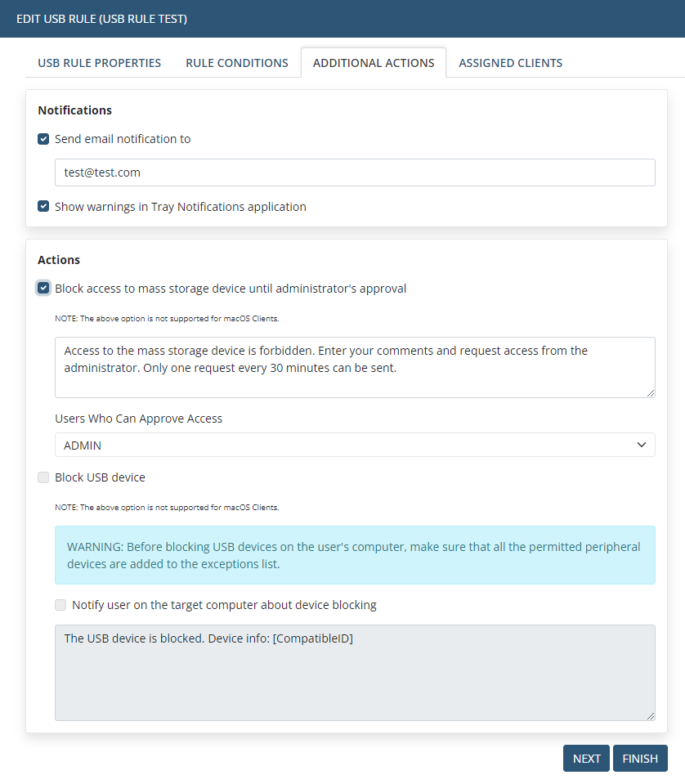Click the FINISH button
The width and height of the screenshot is (685, 784).
(x=640, y=759)
